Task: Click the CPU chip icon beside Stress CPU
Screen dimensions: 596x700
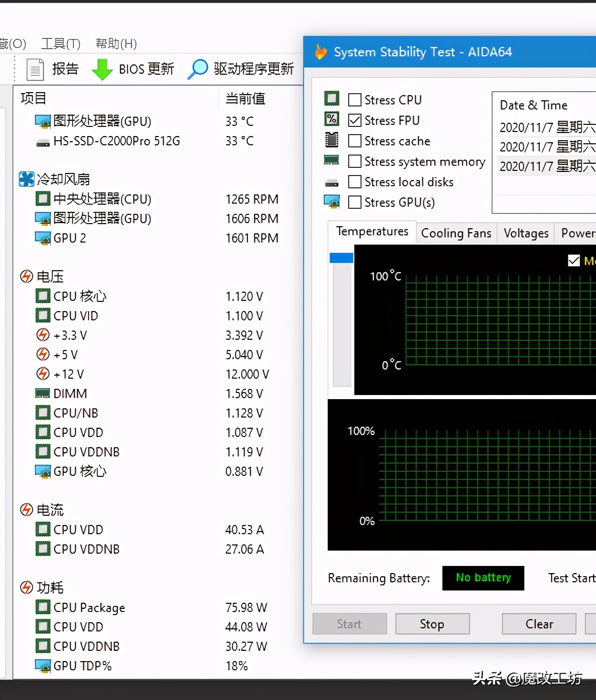Action: coord(332,98)
